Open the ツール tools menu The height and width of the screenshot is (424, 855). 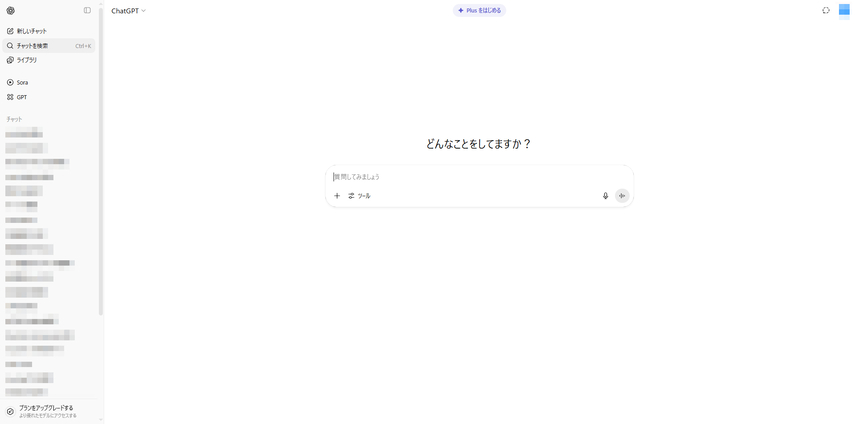pos(359,196)
